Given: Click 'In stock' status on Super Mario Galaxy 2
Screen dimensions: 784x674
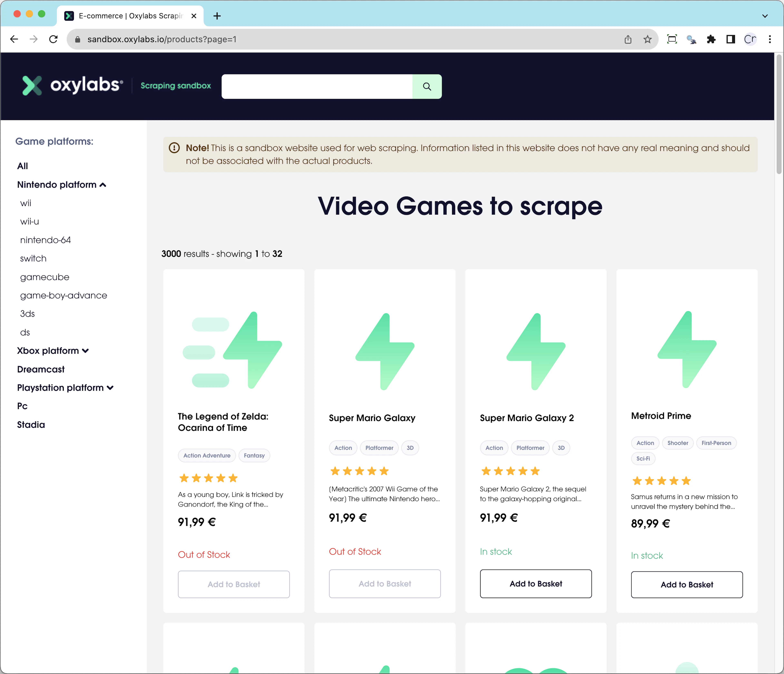Looking at the screenshot, I should tap(496, 552).
